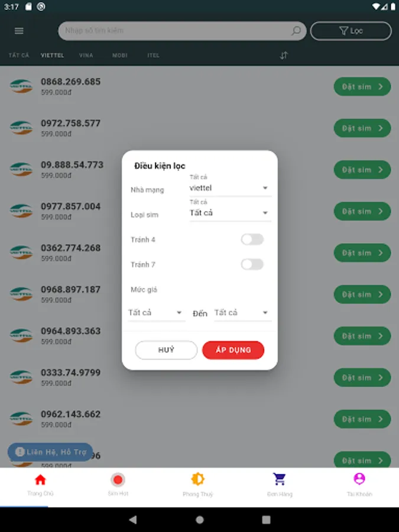
Task: Open the Đơn Hàng cart icon
Action: [278, 480]
